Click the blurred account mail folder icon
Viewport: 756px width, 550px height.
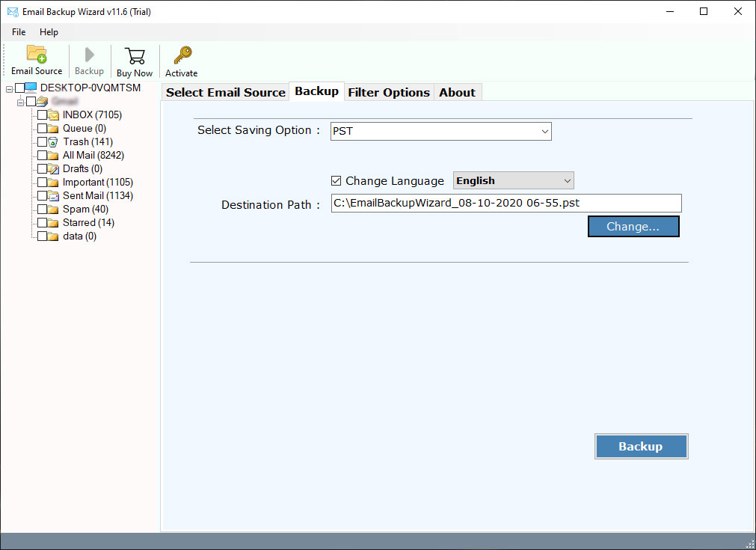click(x=43, y=101)
